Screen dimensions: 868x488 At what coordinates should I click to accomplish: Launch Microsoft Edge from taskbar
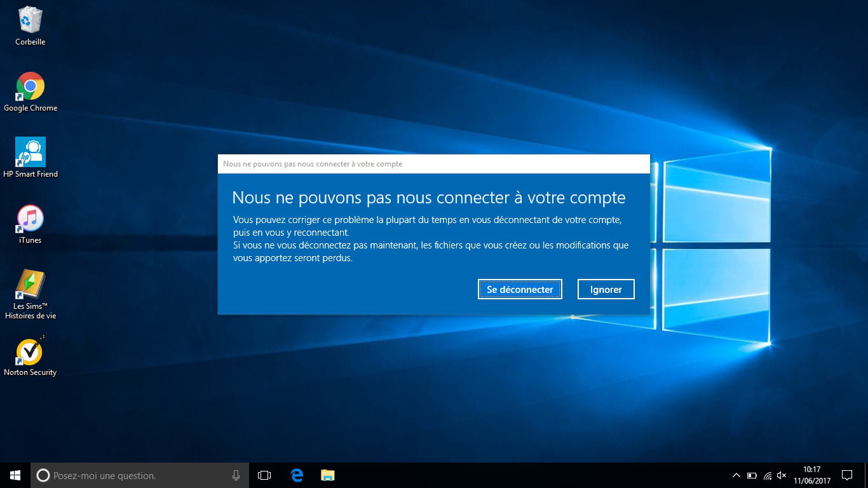click(x=297, y=475)
